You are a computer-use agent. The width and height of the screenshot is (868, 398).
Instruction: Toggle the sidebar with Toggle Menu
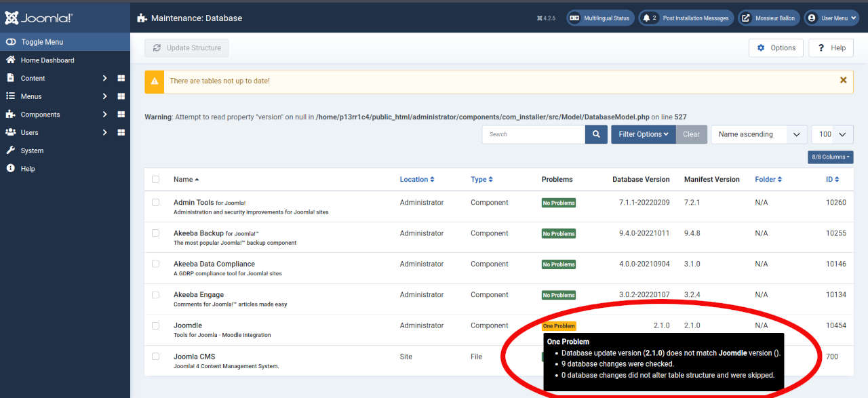(x=41, y=42)
